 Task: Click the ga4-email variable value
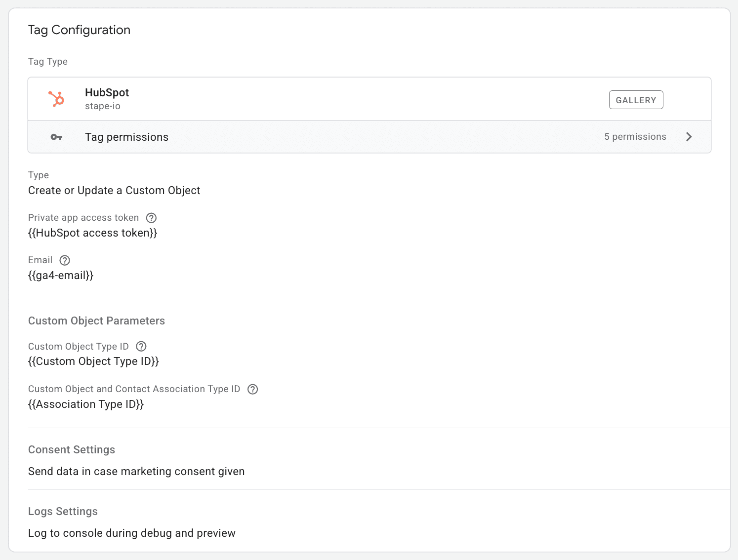61,275
